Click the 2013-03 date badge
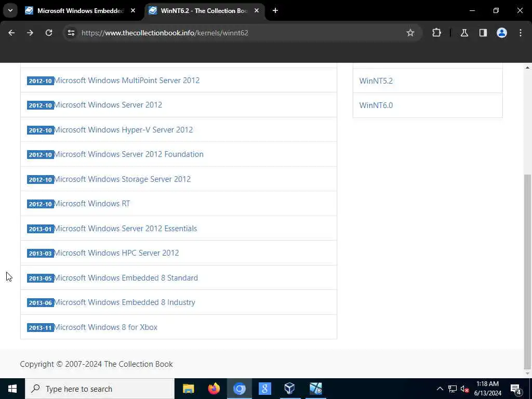 41,254
